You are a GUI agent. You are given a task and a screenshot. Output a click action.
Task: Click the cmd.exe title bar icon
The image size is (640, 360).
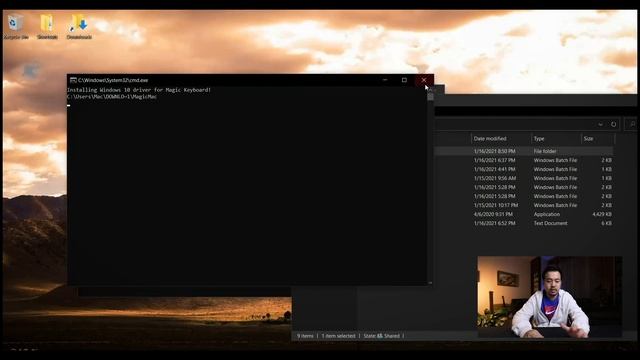73,80
